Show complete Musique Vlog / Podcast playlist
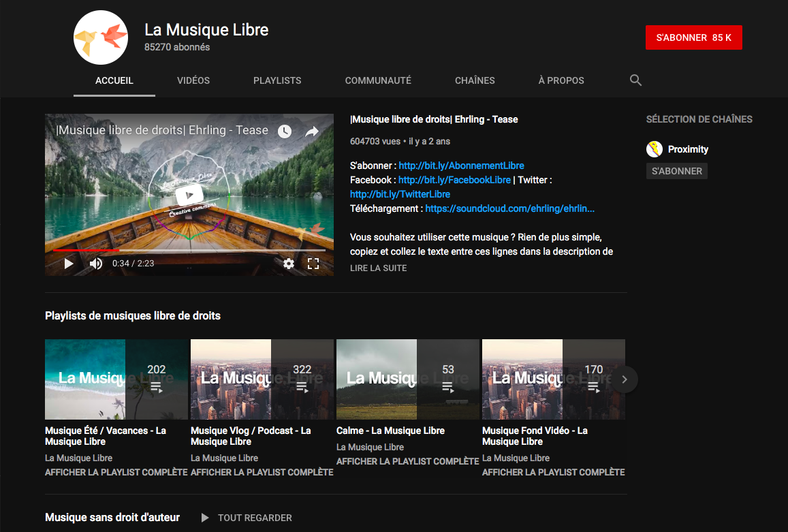The height and width of the screenshot is (532, 788). (x=262, y=472)
